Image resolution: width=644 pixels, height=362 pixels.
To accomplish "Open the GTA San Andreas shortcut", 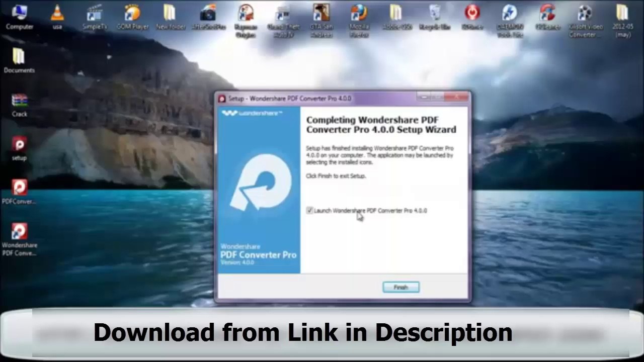I will pyautogui.click(x=321, y=20).
